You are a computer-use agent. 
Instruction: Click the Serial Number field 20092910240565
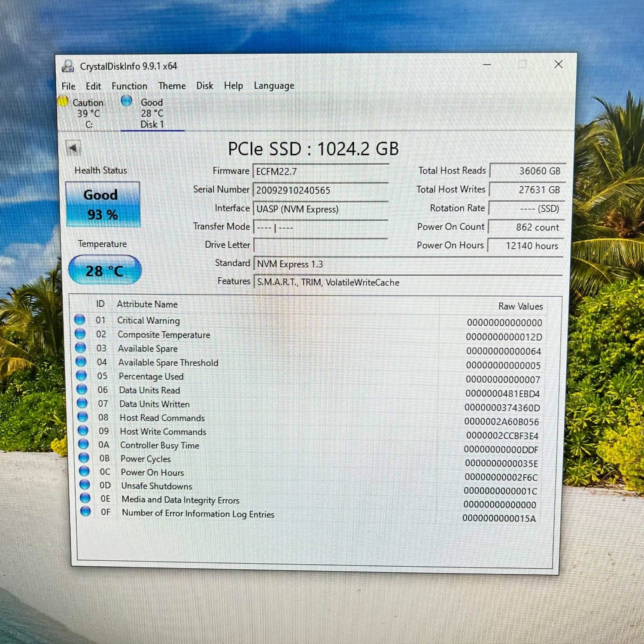click(x=321, y=190)
